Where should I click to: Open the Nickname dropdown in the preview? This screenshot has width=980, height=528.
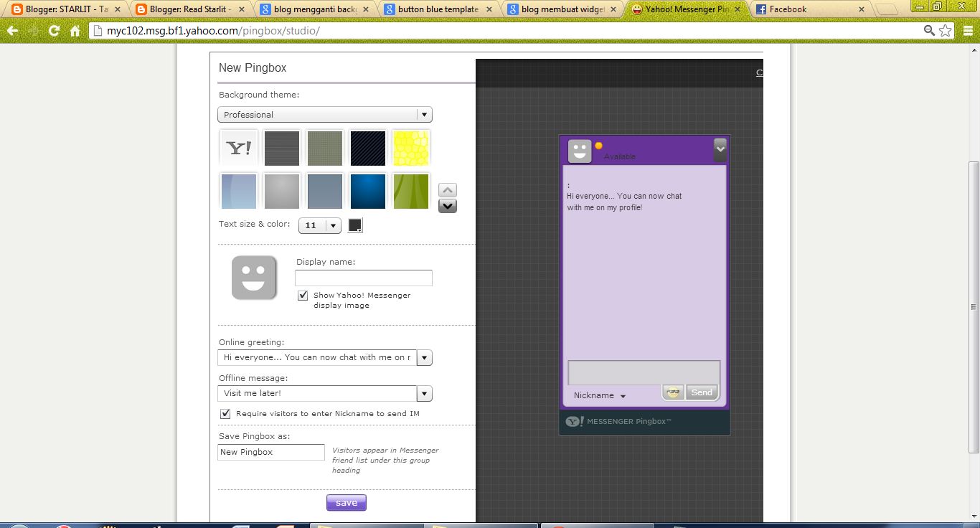(600, 395)
